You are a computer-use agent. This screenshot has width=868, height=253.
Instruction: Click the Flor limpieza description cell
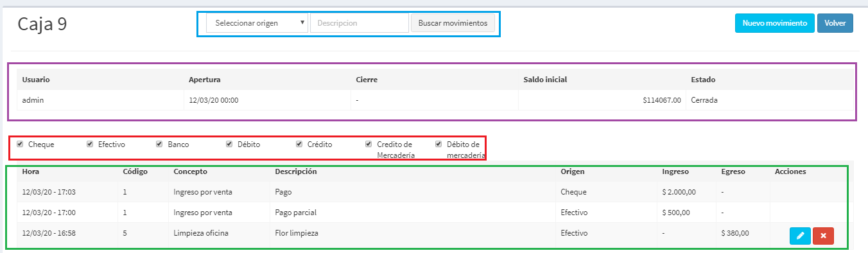point(297,233)
